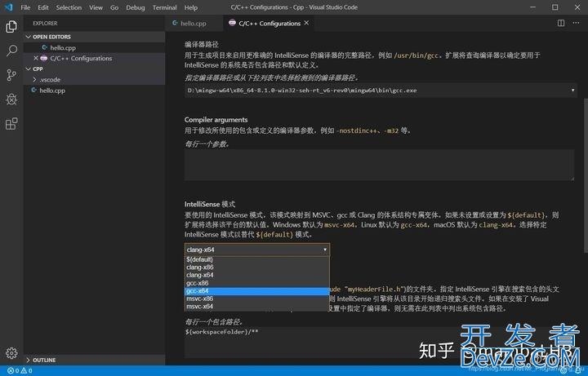The height and width of the screenshot is (376, 588).
Task: Click the Compiler arguments heading
Action: 216,120
